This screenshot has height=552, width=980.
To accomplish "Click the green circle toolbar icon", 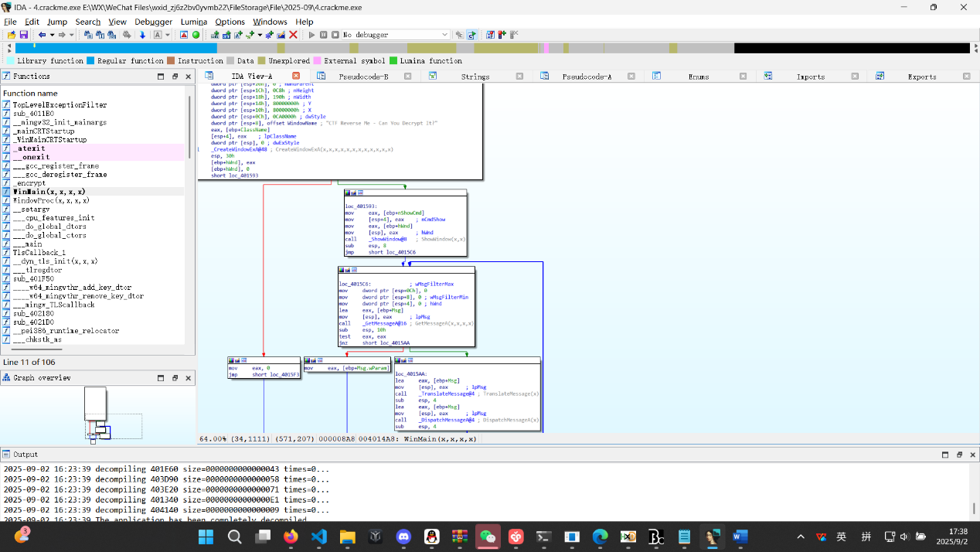I will (x=196, y=35).
